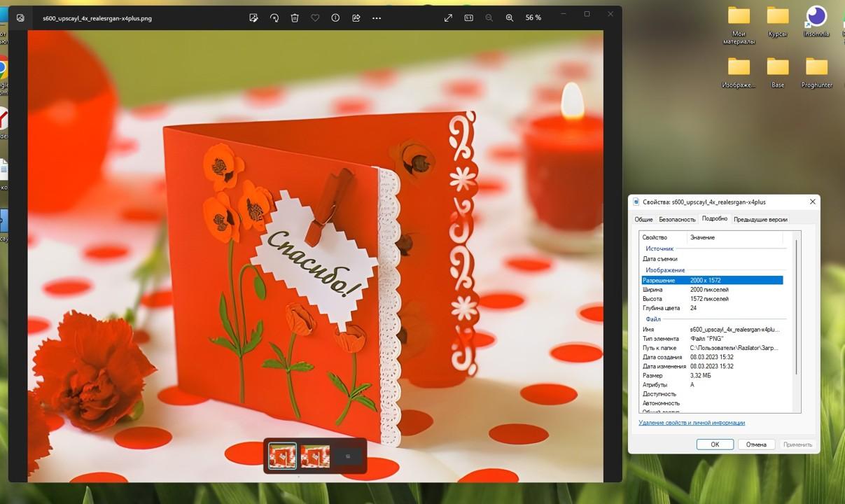This screenshot has width=845, height=504.
Task: Click the Photos app icon in title bar
Action: (x=20, y=18)
